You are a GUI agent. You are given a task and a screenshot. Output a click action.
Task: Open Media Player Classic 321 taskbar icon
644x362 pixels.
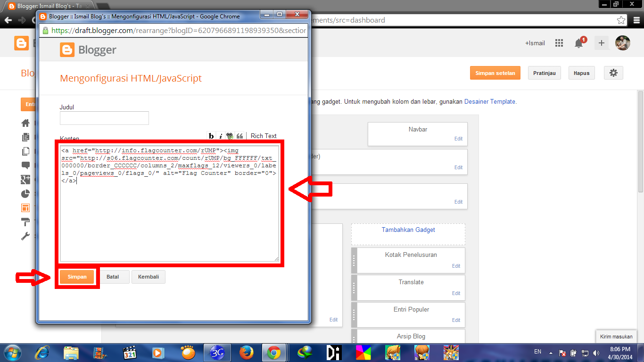(x=129, y=353)
